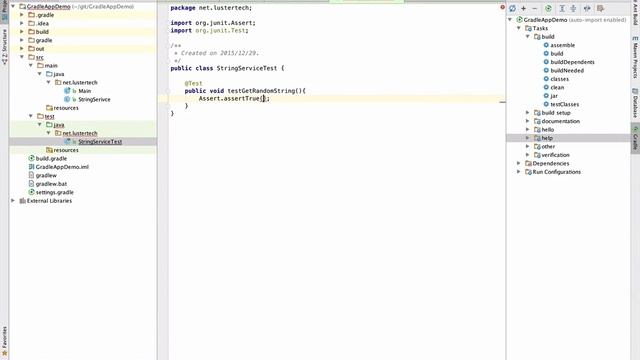This screenshot has height=360, width=640.
Task: Click GradleAppDemo project root label
Action: pyautogui.click(x=48, y=7)
